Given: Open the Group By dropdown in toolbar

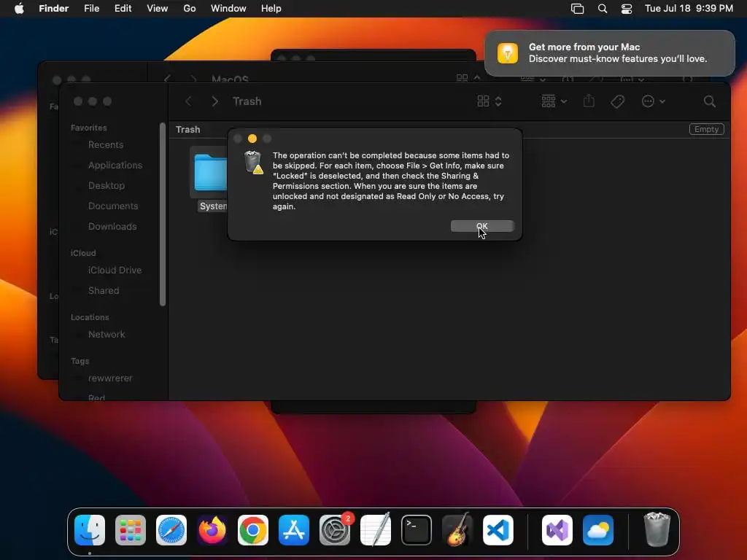Looking at the screenshot, I should pyautogui.click(x=554, y=101).
